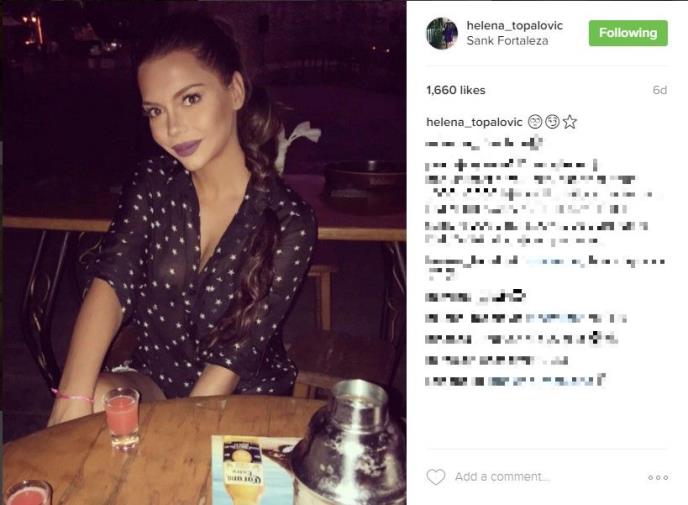Click the heart like icon

[436, 477]
